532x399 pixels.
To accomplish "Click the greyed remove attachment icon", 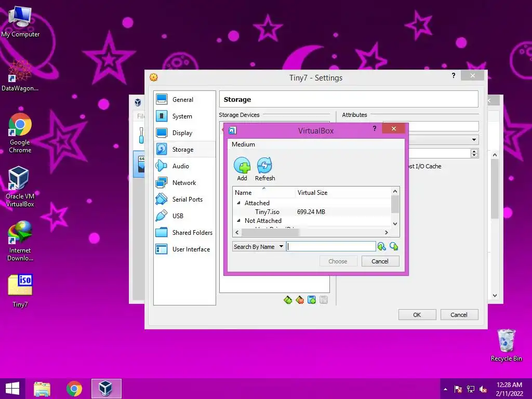I will tap(323, 300).
